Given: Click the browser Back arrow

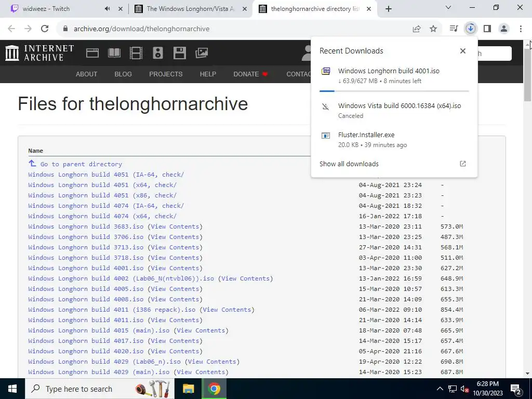Looking at the screenshot, I should (x=11, y=29).
